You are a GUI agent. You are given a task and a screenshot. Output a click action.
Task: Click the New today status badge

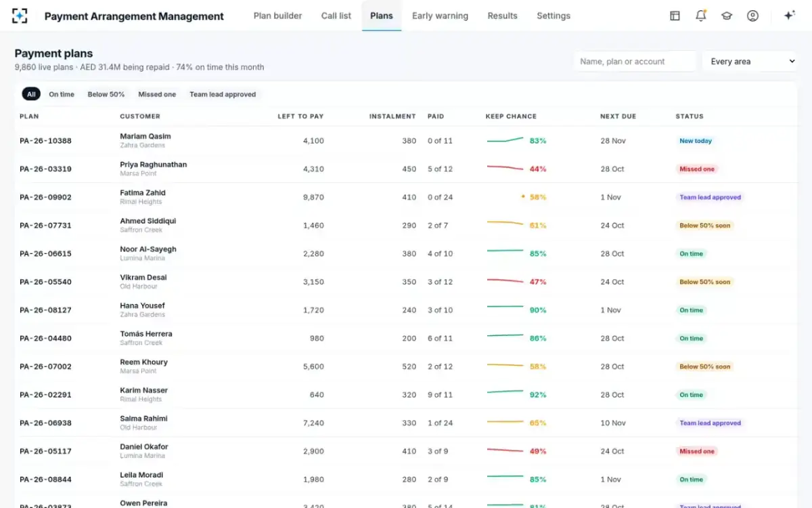pos(696,141)
